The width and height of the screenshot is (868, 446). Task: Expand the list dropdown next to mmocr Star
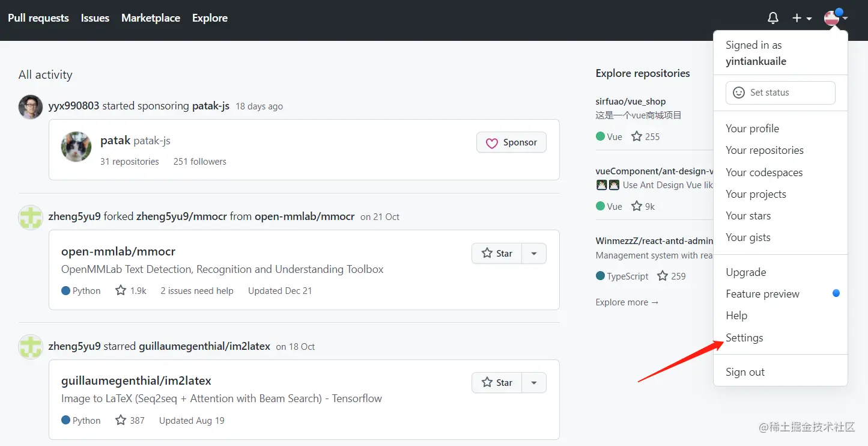coord(534,253)
